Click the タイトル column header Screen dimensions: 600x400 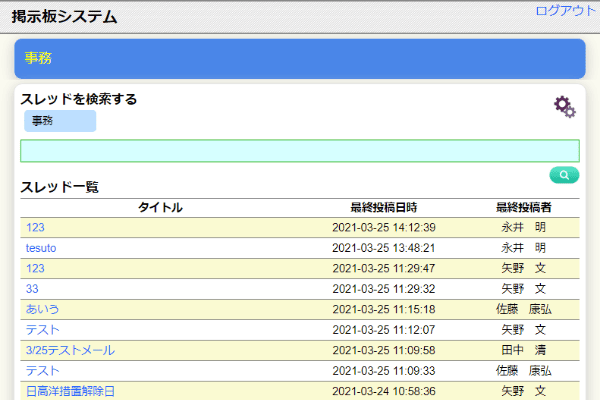click(160, 208)
